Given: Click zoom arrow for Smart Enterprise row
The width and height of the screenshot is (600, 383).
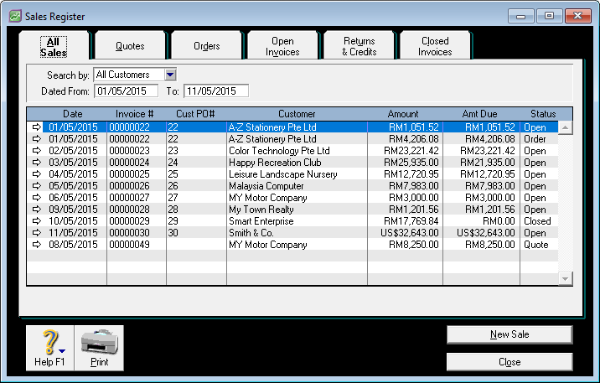Looking at the screenshot, I should click(x=36, y=221).
